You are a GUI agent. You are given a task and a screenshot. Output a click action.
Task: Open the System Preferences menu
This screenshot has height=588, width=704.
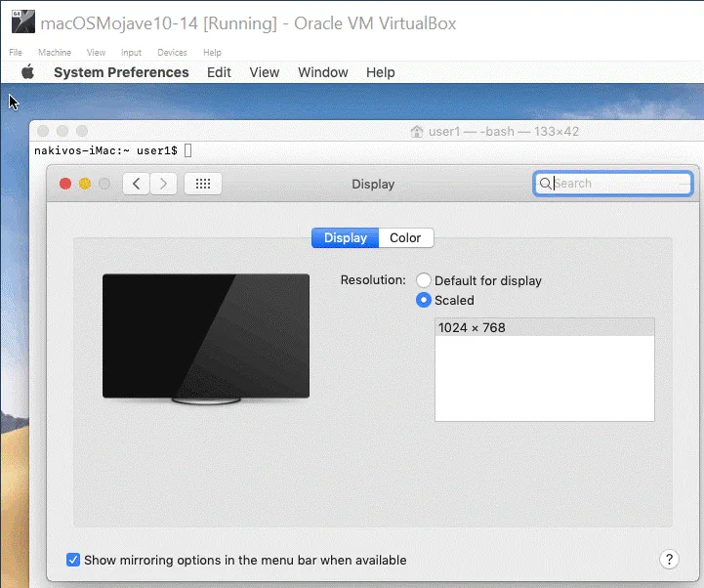pos(121,72)
